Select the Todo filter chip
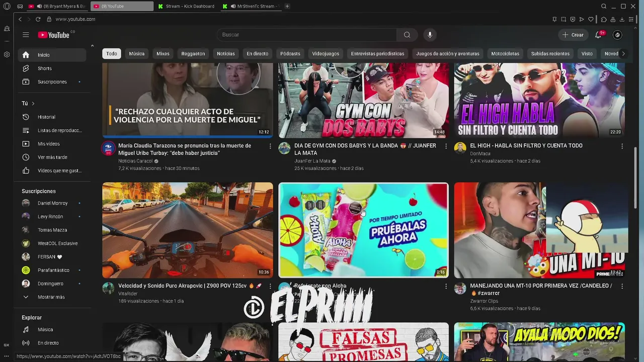Viewport: 644px width, 362px height. pyautogui.click(x=112, y=54)
